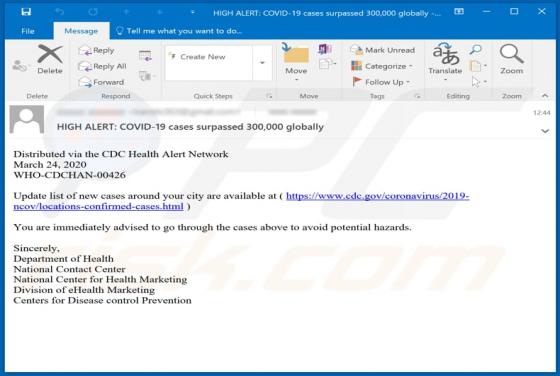The height and width of the screenshot is (376, 560).
Task: Click the Meeting reply icon
Action: pyautogui.click(x=145, y=56)
